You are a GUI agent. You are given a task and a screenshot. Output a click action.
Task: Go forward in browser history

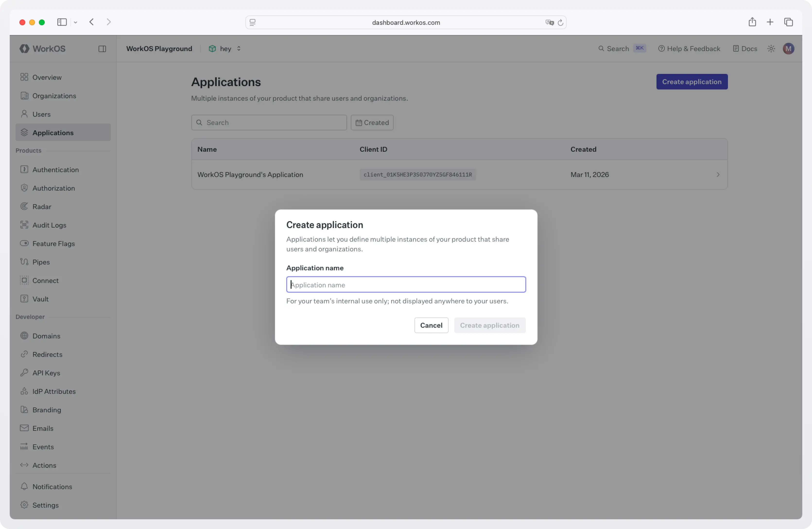tap(109, 22)
